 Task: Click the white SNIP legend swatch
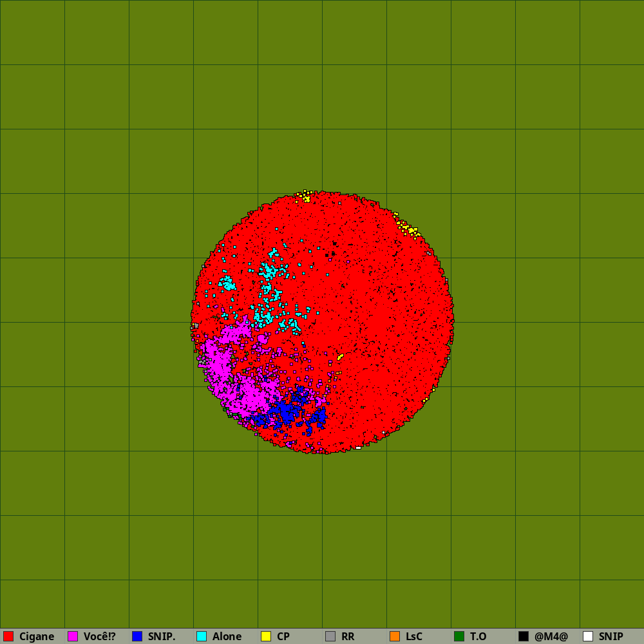pyautogui.click(x=588, y=636)
